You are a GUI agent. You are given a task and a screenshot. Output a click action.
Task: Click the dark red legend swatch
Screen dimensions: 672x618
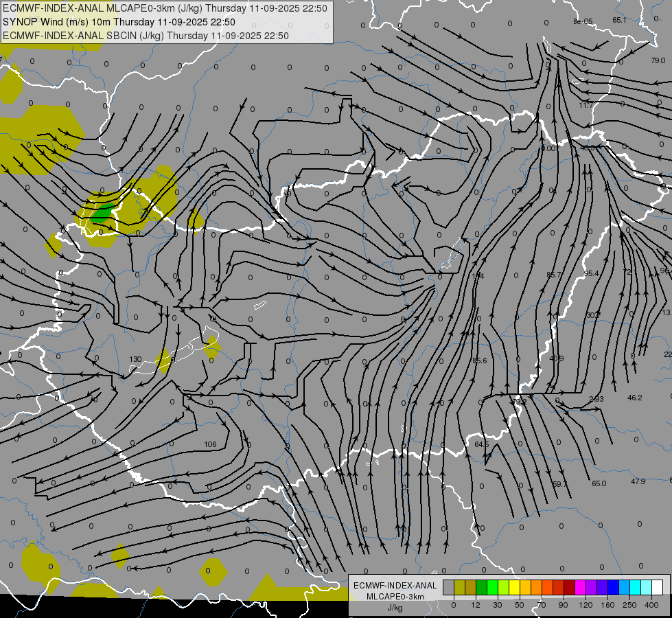point(569,587)
